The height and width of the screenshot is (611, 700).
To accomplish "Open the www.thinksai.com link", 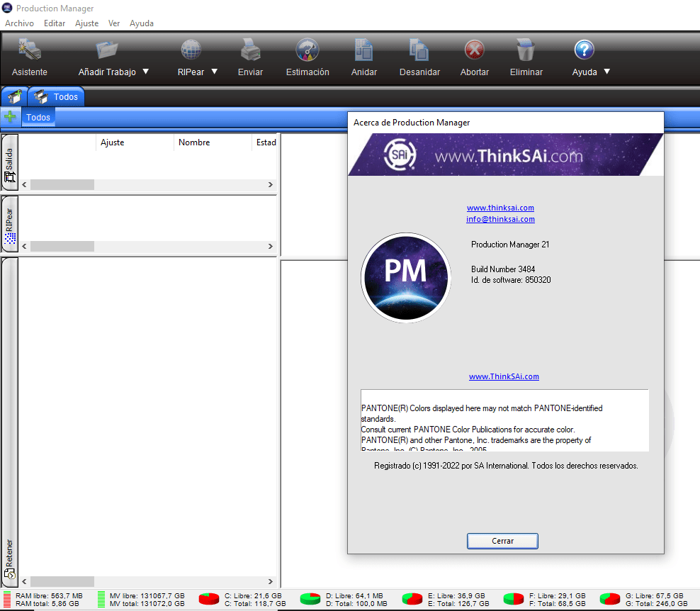I will (x=500, y=208).
